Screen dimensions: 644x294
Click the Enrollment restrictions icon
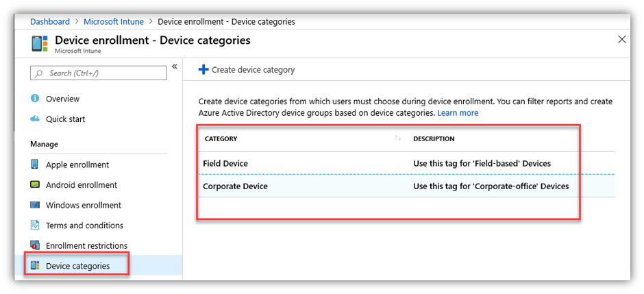35,245
